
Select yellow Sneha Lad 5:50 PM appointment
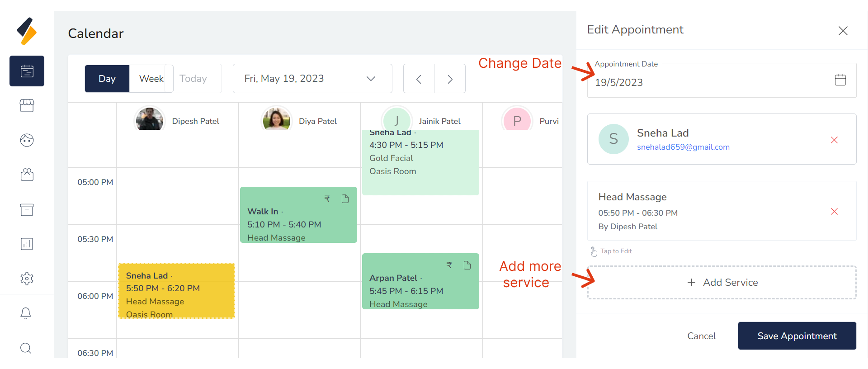(176, 291)
